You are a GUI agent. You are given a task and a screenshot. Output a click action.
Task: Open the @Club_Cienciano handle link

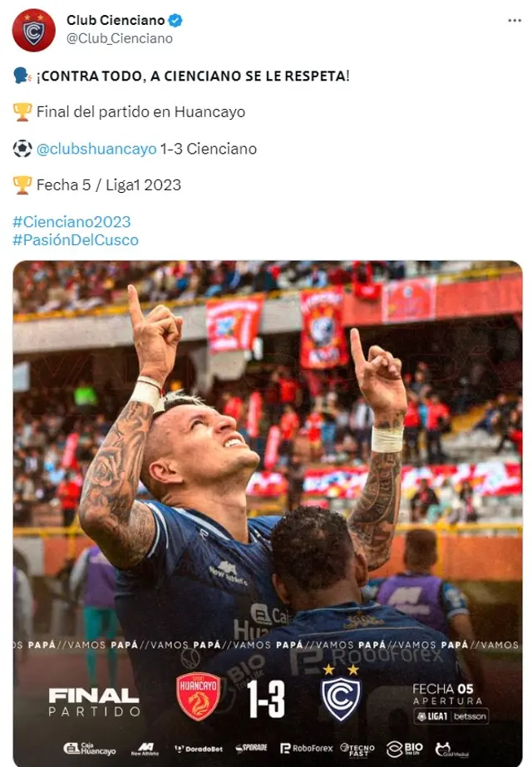(120, 39)
